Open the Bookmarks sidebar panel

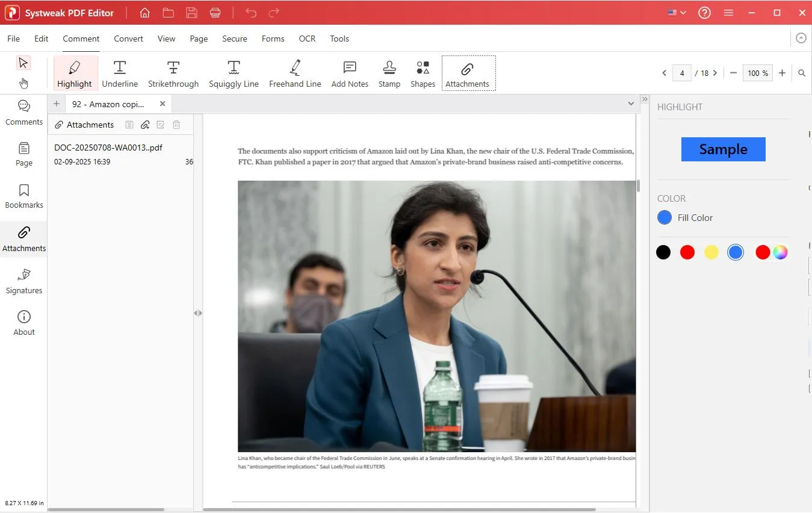24,196
